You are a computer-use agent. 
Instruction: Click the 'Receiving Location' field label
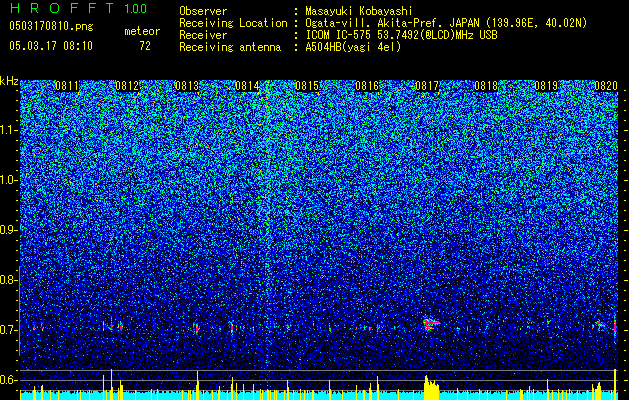[x=233, y=23]
